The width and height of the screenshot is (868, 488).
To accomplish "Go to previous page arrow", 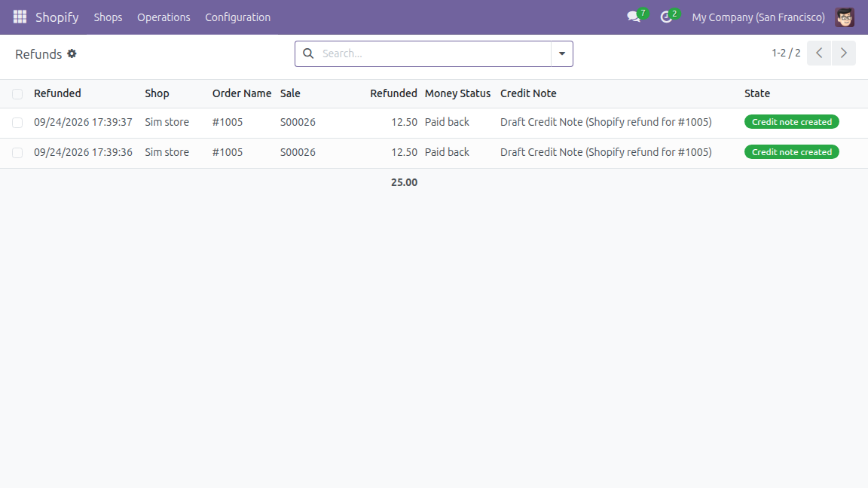I will pyautogui.click(x=819, y=53).
